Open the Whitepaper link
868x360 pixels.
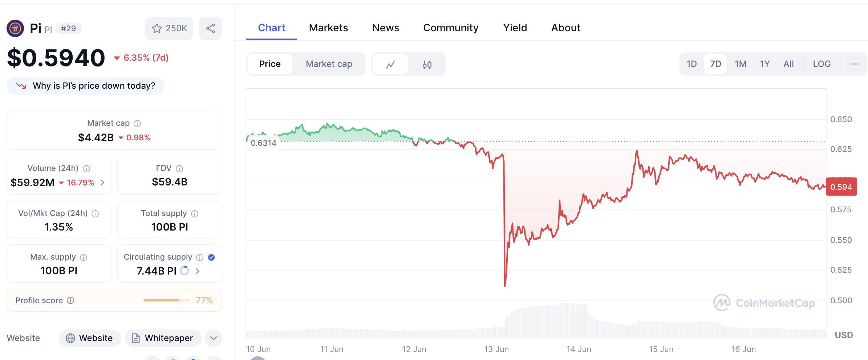tap(163, 338)
